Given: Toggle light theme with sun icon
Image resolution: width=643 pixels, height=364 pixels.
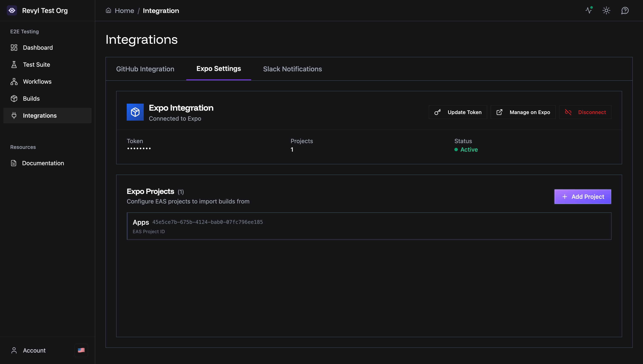Looking at the screenshot, I should (x=606, y=10).
